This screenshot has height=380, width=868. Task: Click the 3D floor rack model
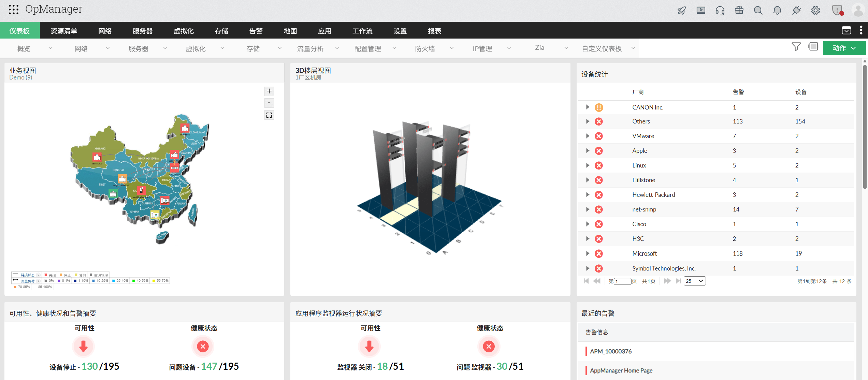[429, 187]
